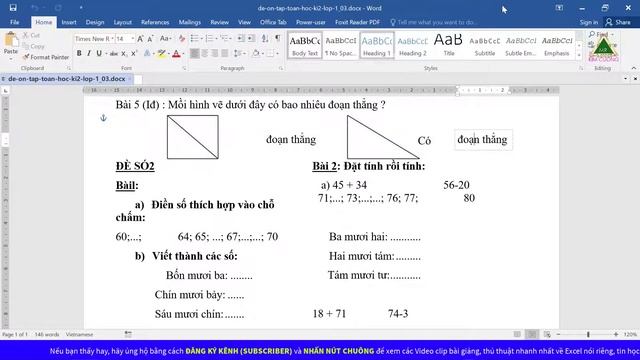Toggle Print Layout view in status bar

click(x=532, y=334)
